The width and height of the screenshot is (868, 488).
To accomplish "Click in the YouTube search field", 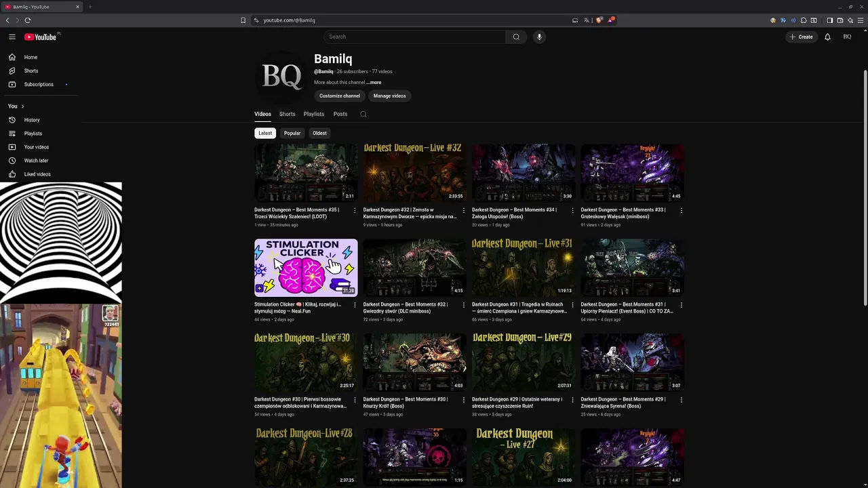I will point(414,37).
